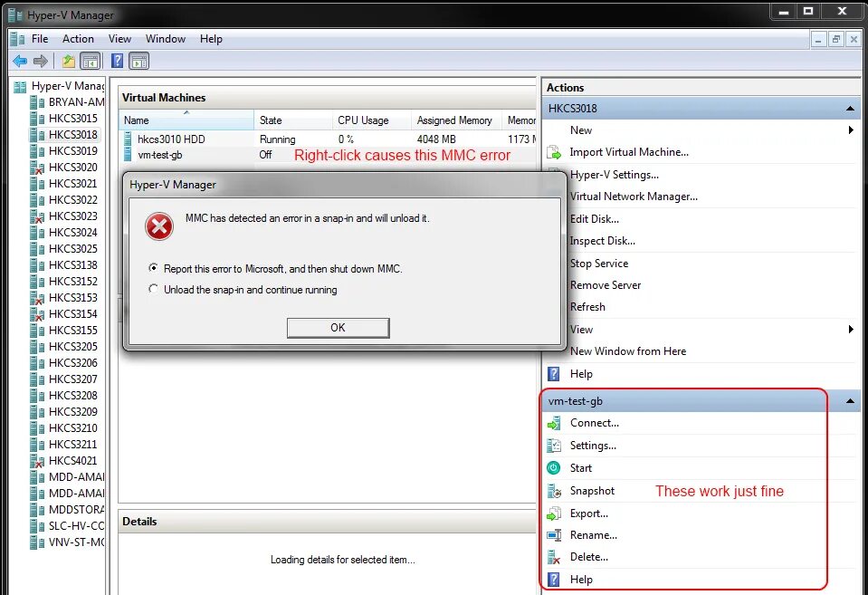Open the View menu in menu bar

[119, 39]
